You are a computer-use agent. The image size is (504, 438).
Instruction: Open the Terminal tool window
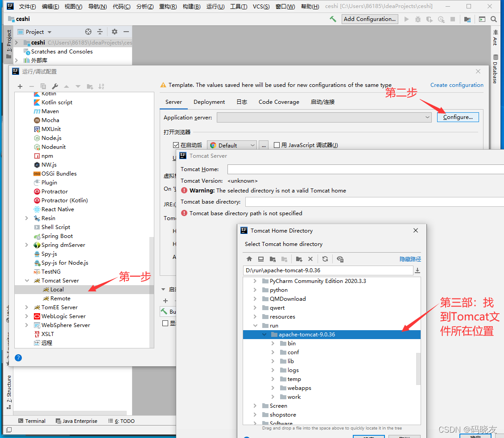click(32, 421)
